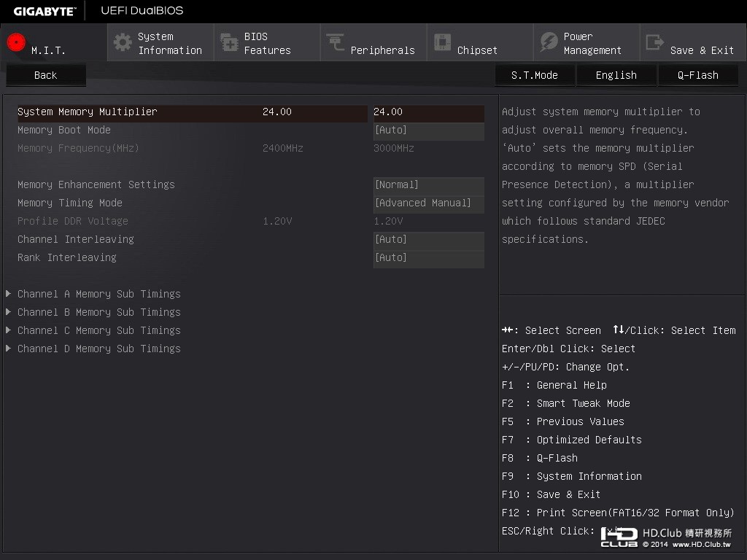747x560 pixels.
Task: Click the Back button
Action: tap(46, 75)
